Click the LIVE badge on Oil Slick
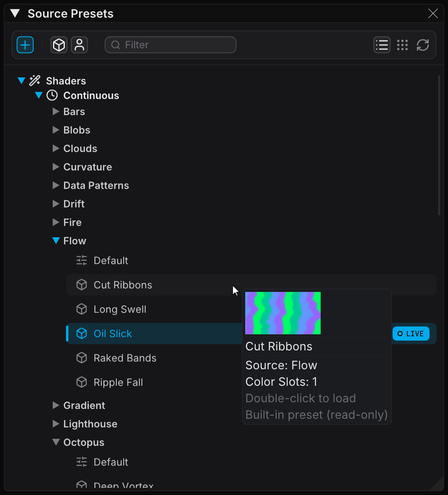Image resolution: width=448 pixels, height=495 pixels. [411, 334]
